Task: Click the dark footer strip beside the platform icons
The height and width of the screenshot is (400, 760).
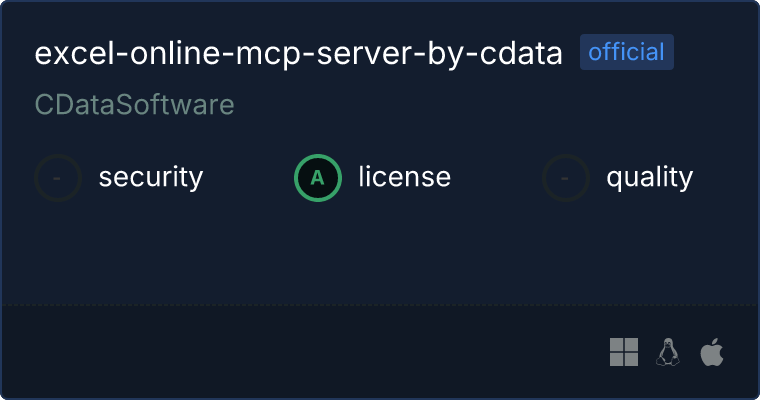Action: click(x=301, y=352)
